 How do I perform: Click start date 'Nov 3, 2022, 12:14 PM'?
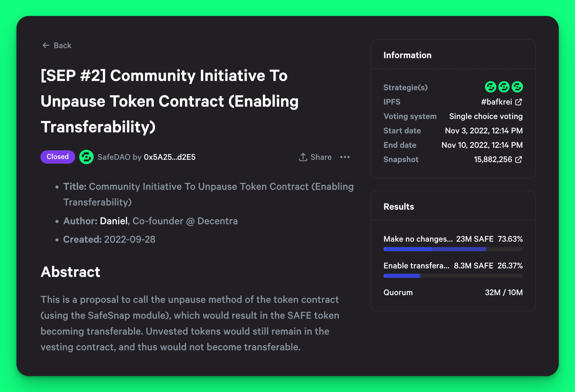click(x=484, y=131)
